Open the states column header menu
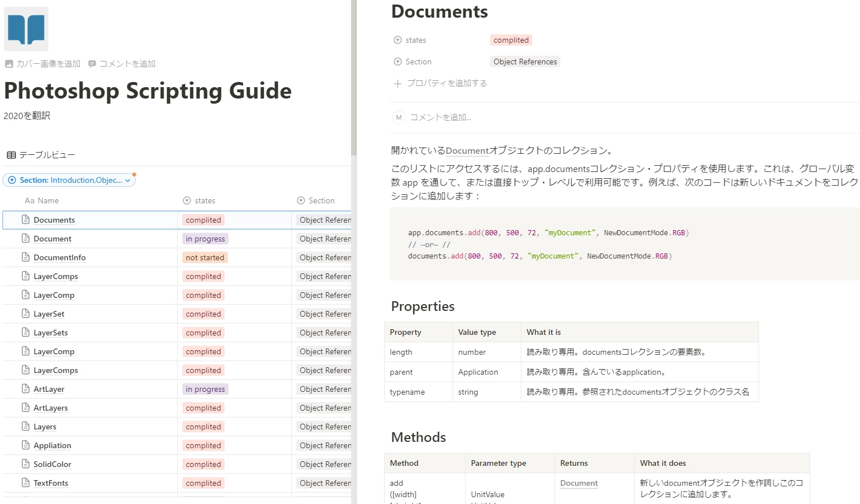This screenshot has height=504, width=860. click(x=199, y=200)
